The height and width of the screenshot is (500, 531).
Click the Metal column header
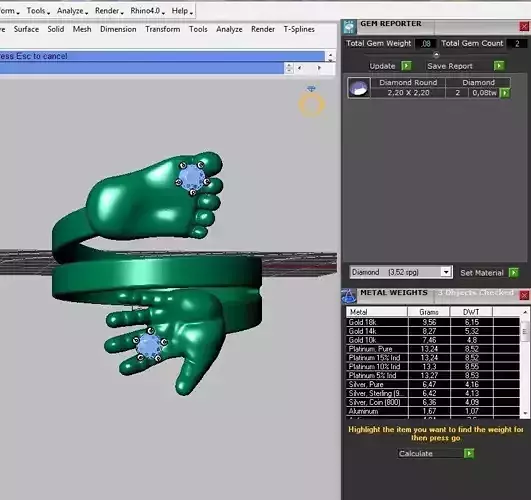376,312
